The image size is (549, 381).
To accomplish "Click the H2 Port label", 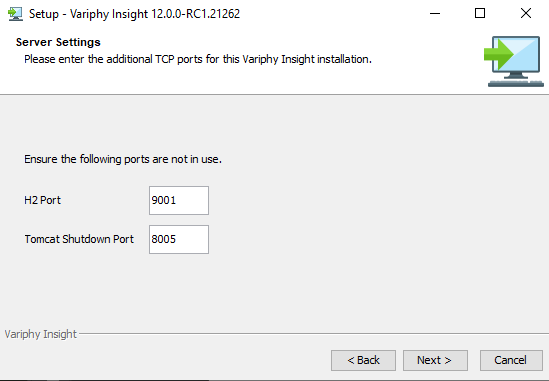I will tap(42, 200).
